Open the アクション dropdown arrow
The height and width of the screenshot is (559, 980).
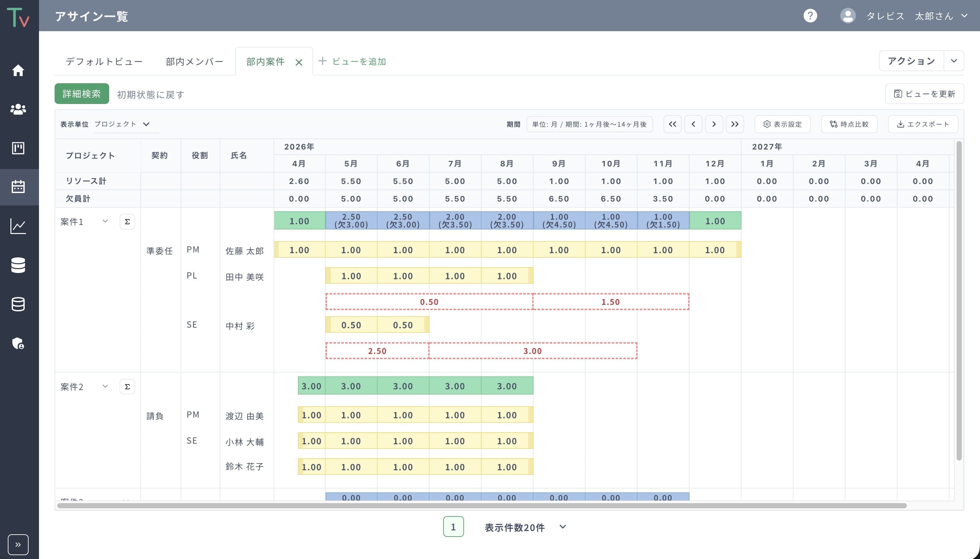coord(953,61)
